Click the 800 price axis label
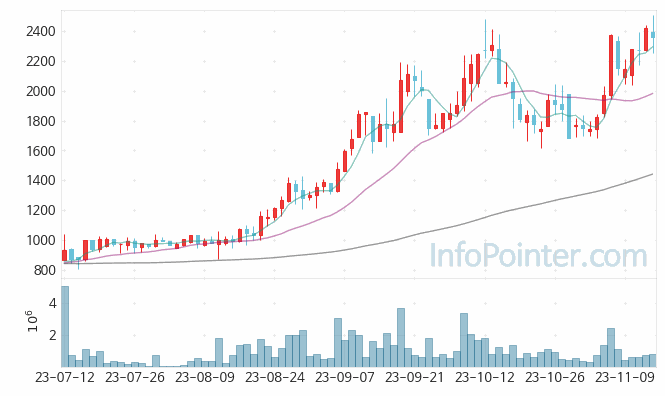The image size is (665, 396). 45,270
